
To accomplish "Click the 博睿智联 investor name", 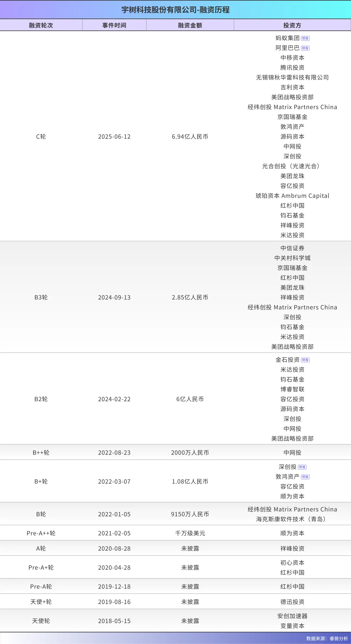I will point(292,389).
